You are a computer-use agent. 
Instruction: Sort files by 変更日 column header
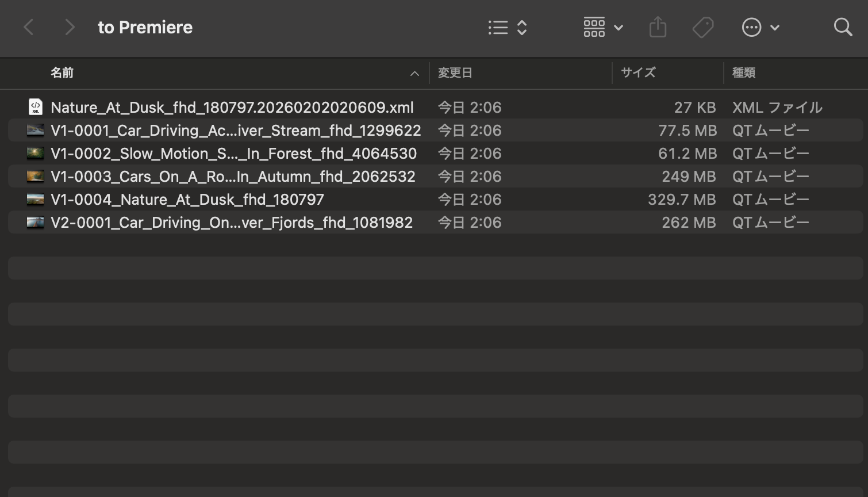(x=455, y=72)
